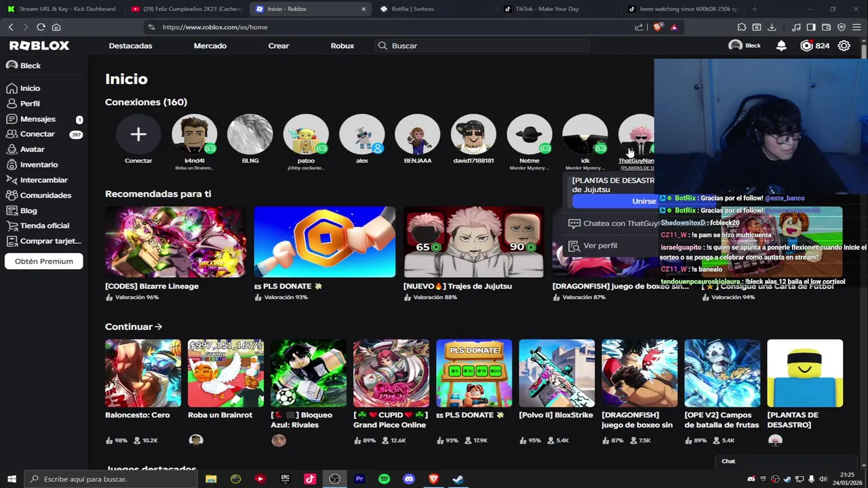
Task: Open friend k4nd4l avatar
Action: pos(195,134)
